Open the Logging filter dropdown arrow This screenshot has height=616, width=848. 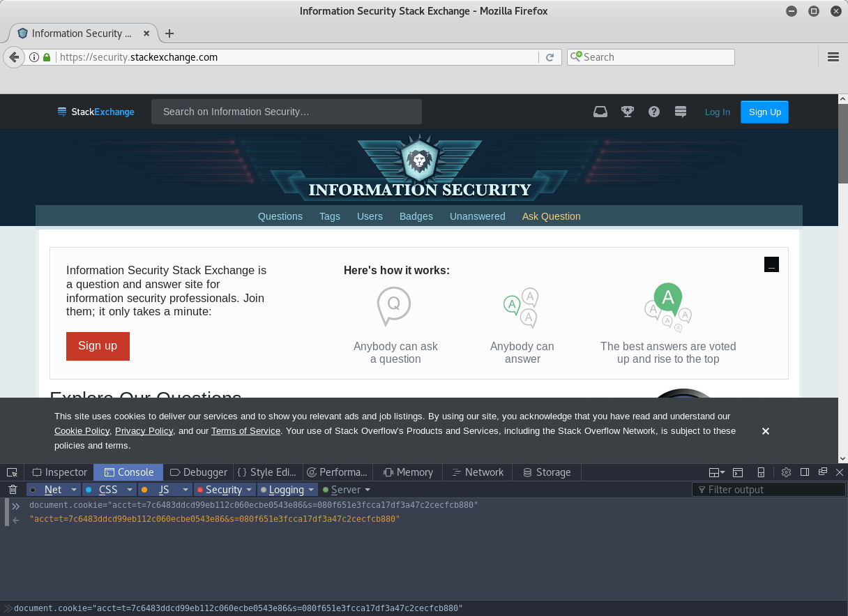311,490
